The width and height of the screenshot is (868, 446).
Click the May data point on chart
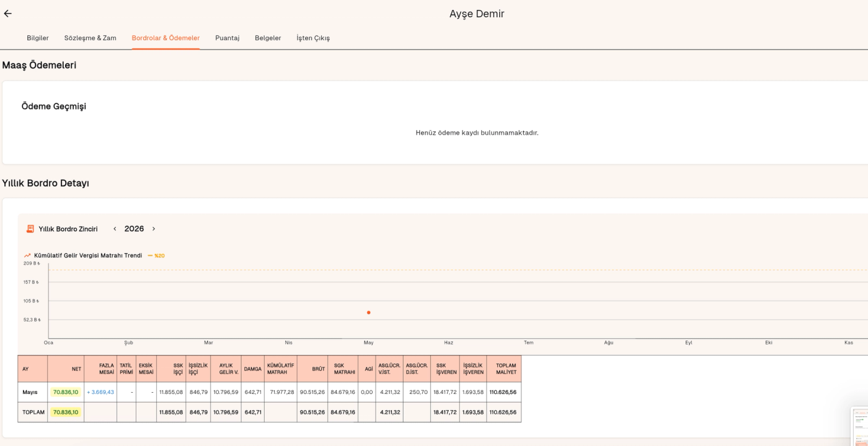pyautogui.click(x=368, y=312)
